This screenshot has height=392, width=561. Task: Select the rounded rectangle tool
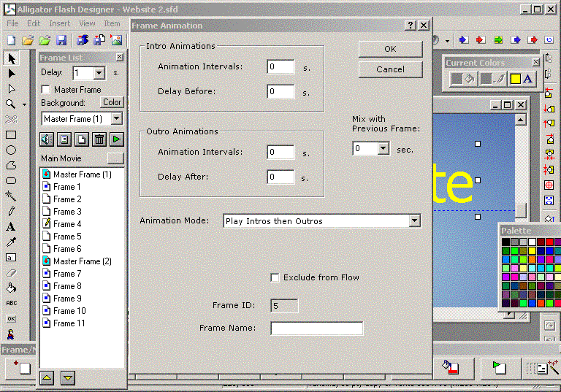(x=11, y=180)
